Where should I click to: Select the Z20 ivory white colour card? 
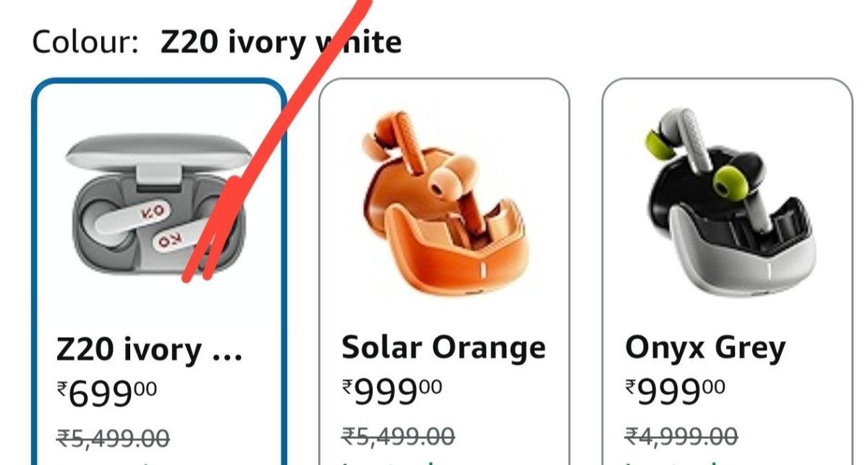click(159, 272)
